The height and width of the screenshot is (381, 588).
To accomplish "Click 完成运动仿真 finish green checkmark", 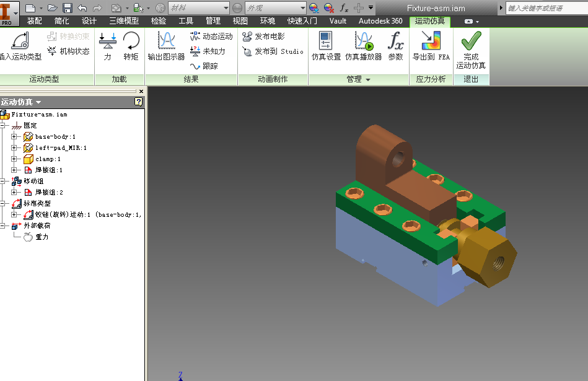I will coord(471,50).
